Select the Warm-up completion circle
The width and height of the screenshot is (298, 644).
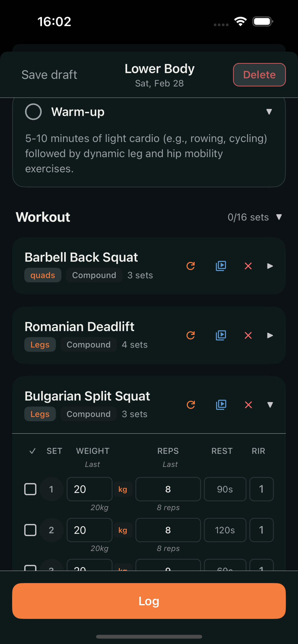pyautogui.click(x=33, y=112)
